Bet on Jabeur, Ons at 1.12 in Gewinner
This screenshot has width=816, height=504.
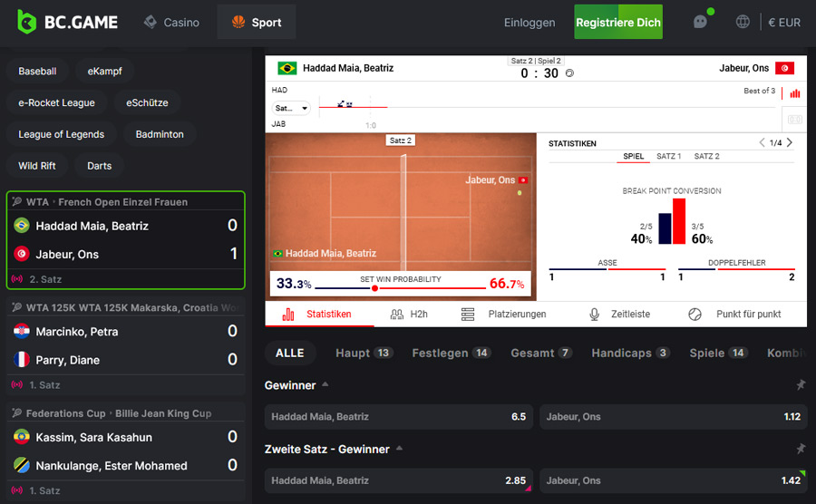[x=674, y=417]
